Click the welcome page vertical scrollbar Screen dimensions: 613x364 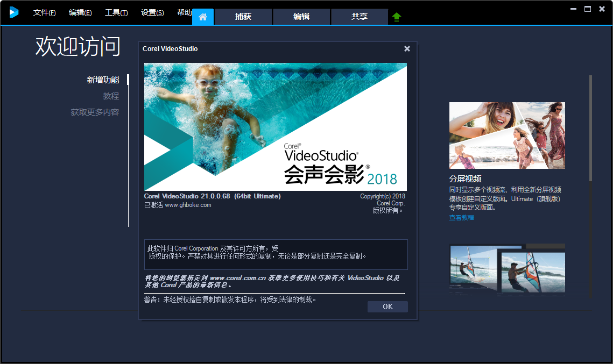590,128
